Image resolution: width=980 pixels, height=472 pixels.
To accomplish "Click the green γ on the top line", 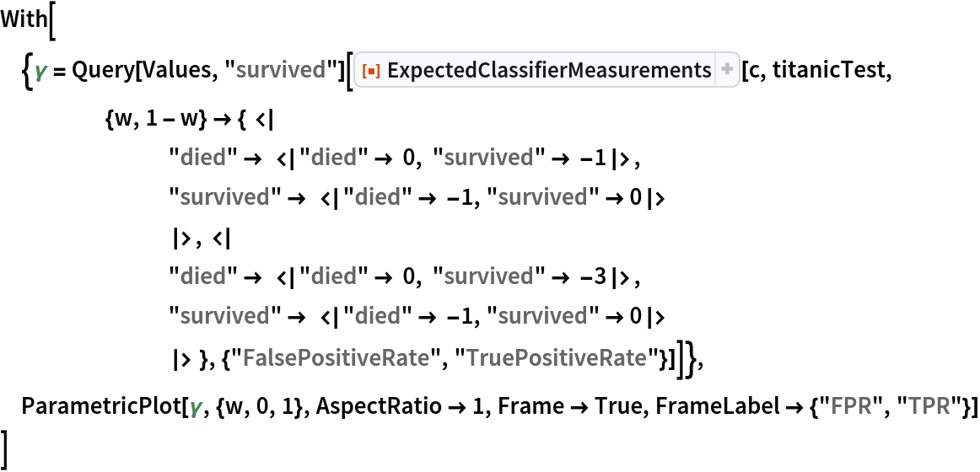I will pyautogui.click(x=40, y=70).
